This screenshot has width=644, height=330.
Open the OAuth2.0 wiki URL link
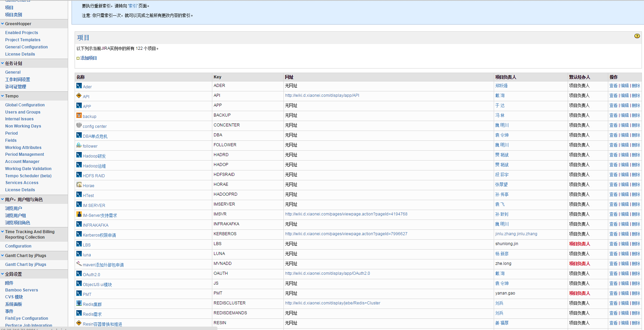tap(327, 273)
